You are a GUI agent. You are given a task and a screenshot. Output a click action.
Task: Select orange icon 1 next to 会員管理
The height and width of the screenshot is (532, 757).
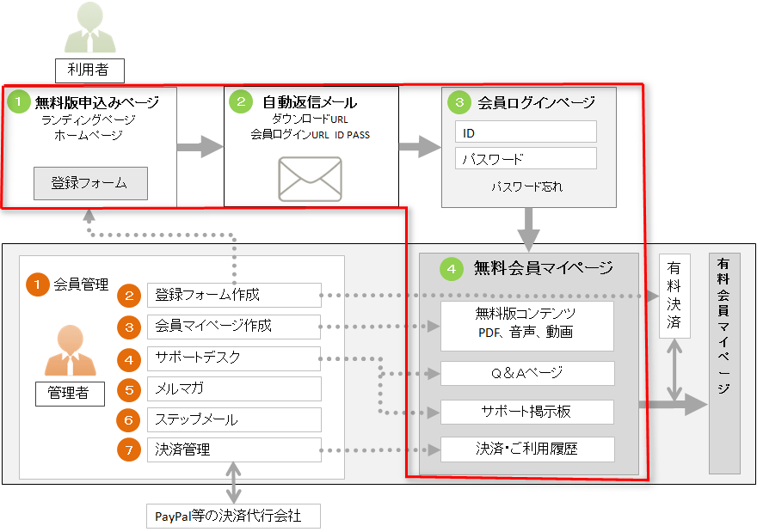pos(36,284)
